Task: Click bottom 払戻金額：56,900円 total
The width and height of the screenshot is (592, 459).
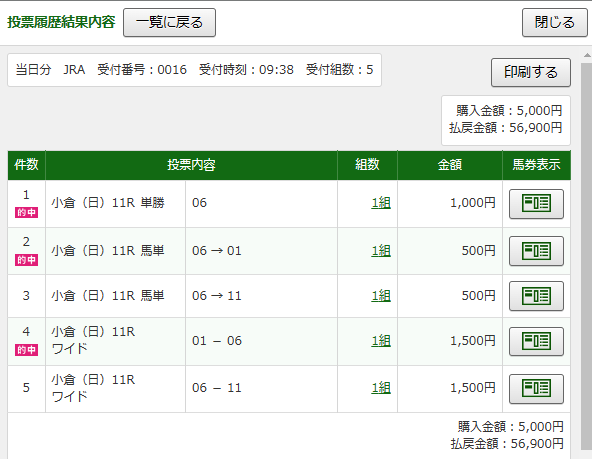Action: tap(507, 444)
